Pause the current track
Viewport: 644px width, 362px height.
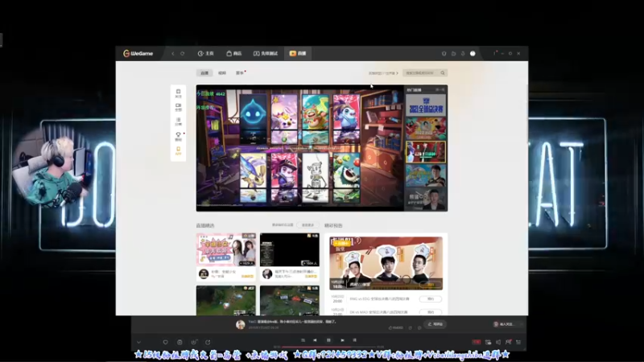328,340
